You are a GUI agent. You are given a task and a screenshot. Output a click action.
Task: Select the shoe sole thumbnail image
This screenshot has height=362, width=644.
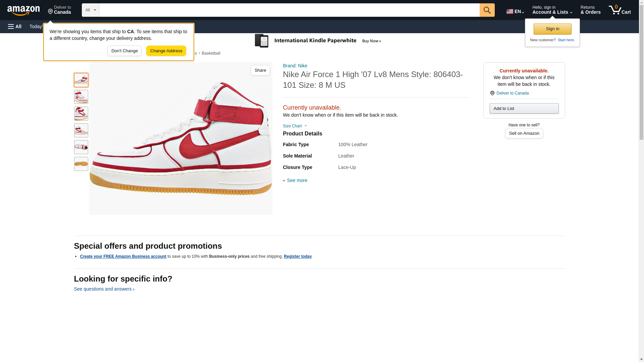(x=81, y=164)
